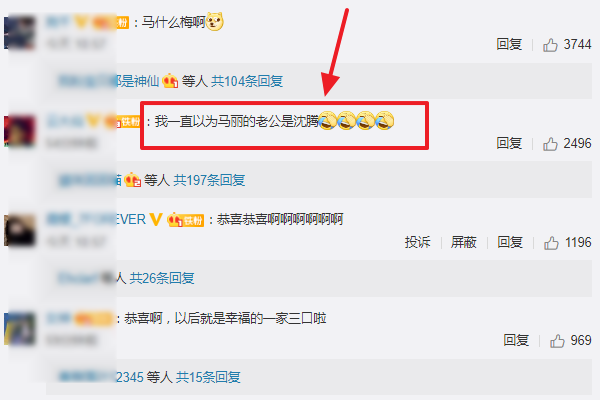This screenshot has width=600, height=400.
Task: Open avatar of the 沈腾 commenter
Action: tap(20, 131)
